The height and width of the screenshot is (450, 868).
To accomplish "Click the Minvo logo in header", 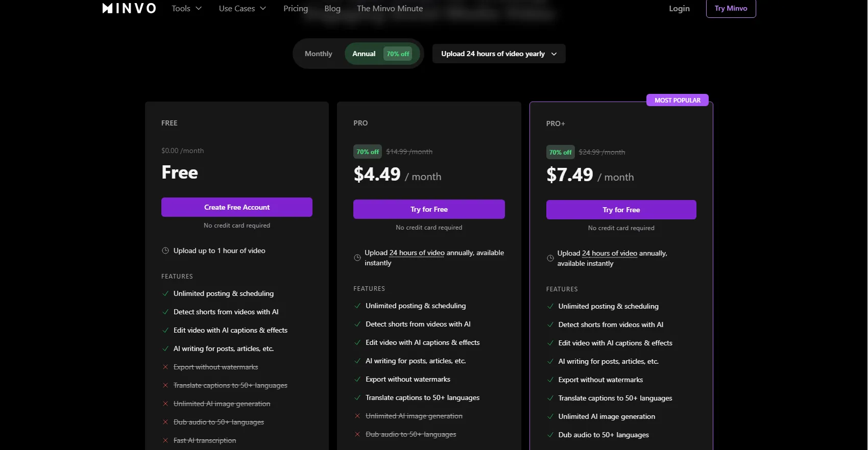I will 129,8.
